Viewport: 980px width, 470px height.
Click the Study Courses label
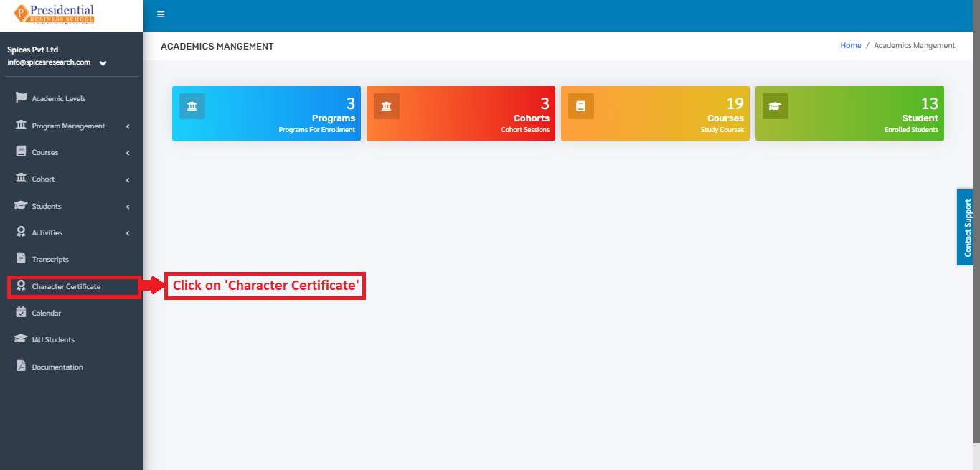click(x=722, y=130)
